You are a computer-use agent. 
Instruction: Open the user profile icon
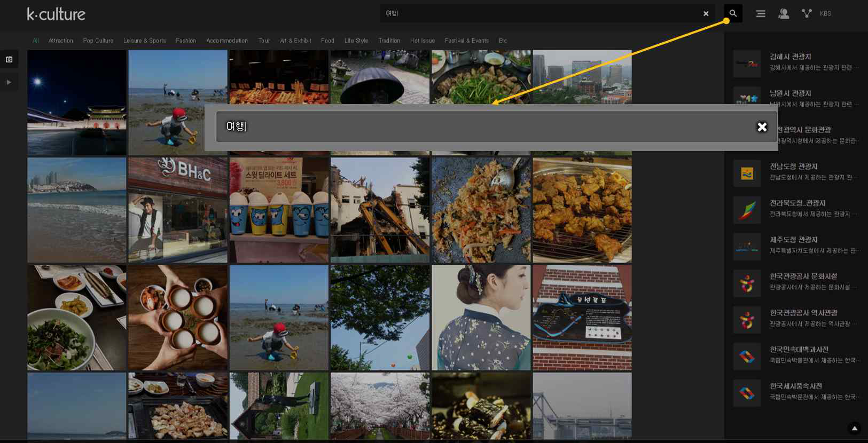pos(784,14)
